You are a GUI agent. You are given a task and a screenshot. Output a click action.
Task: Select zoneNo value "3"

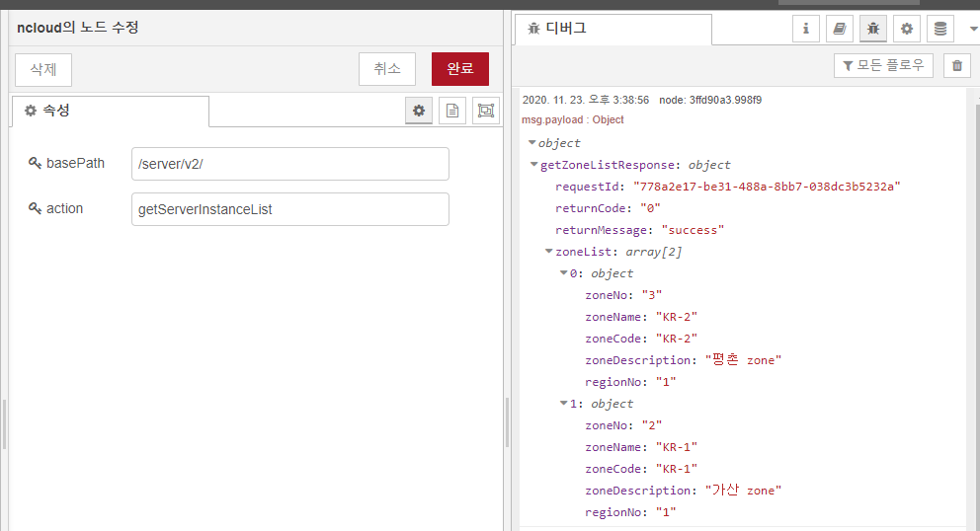tap(652, 295)
